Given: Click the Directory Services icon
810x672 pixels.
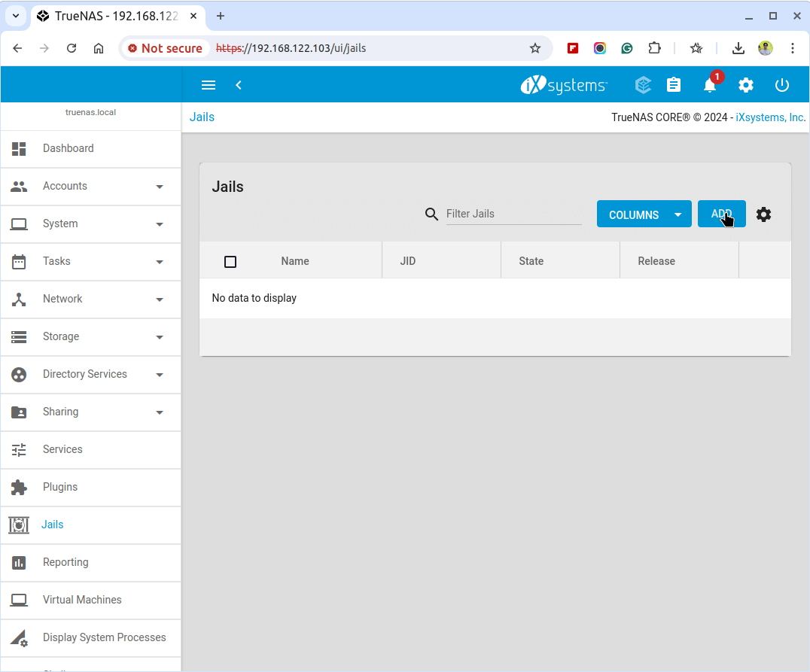Looking at the screenshot, I should coord(19,375).
